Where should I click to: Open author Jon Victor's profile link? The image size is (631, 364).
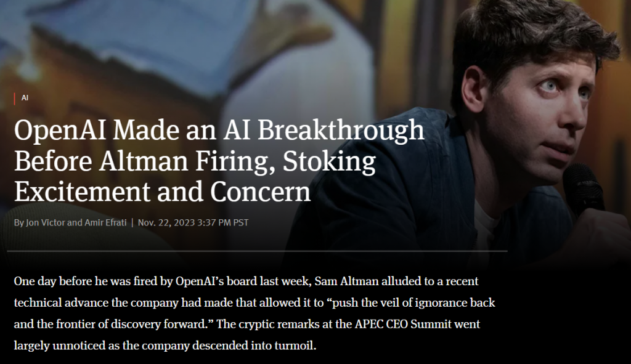tap(45, 222)
